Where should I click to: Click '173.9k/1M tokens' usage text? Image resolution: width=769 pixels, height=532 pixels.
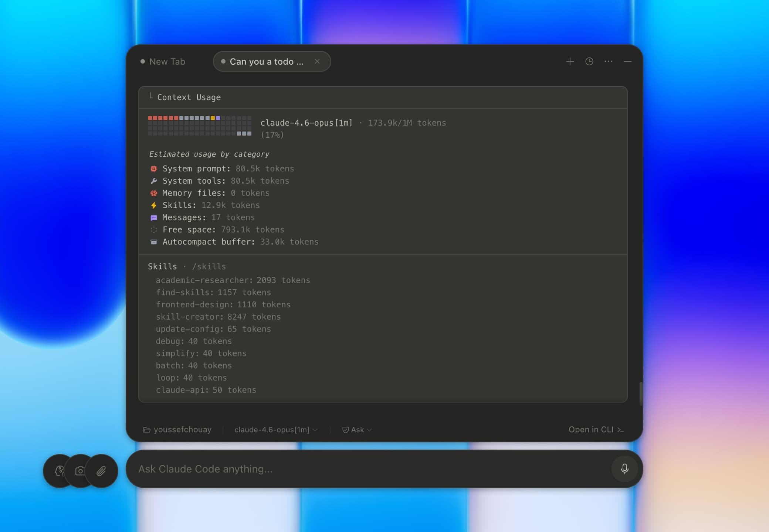coord(407,123)
